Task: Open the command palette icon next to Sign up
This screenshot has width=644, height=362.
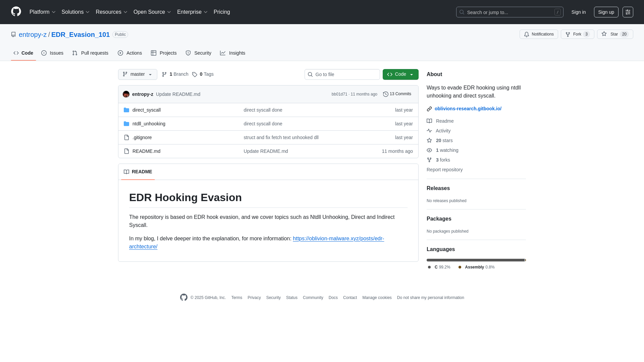Action: tap(628, 12)
